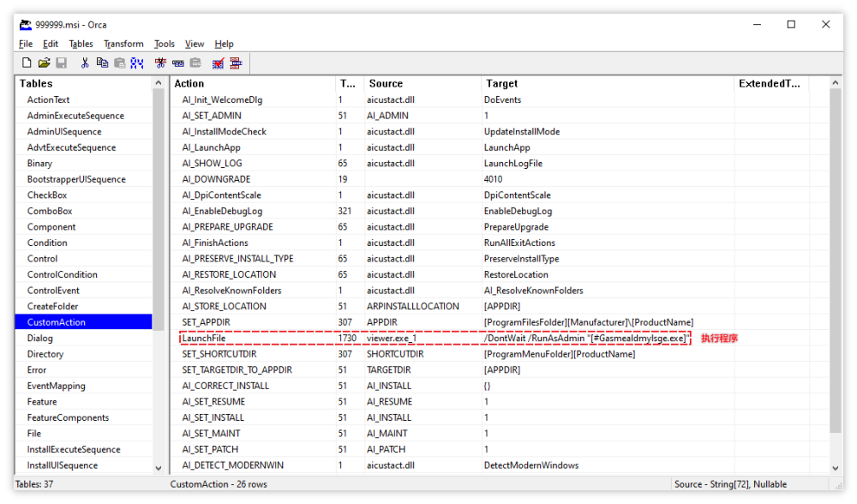Click the Cut scissors toolbar icon
Screen dimensions: 857x504
[85, 63]
